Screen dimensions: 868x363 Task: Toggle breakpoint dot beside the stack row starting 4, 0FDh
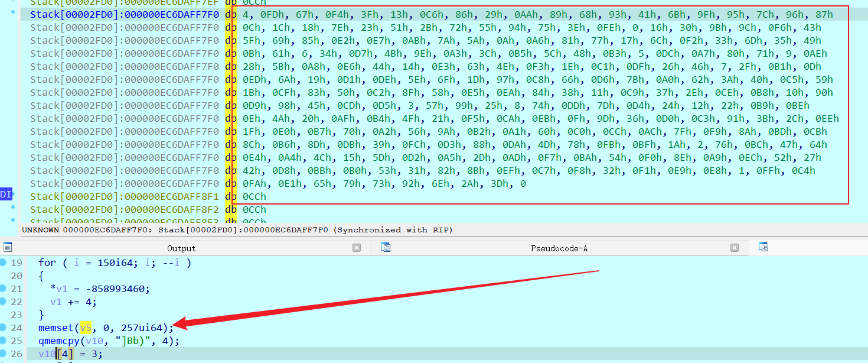[x=13, y=11]
